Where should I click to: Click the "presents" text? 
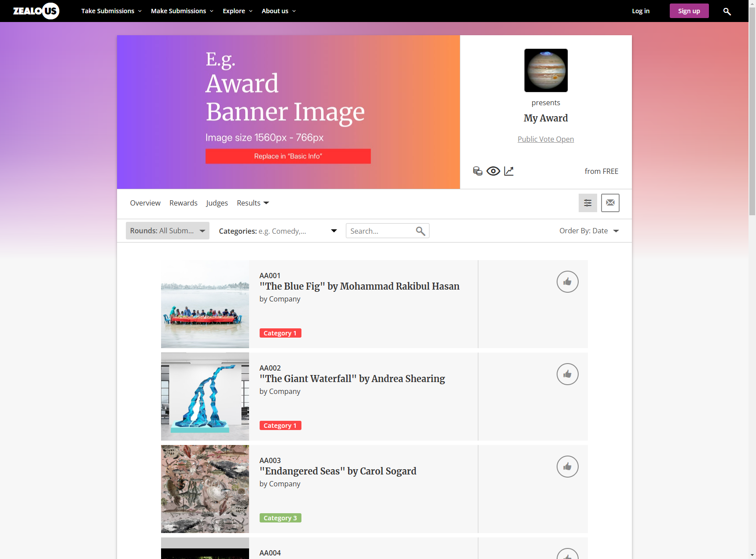tap(546, 103)
